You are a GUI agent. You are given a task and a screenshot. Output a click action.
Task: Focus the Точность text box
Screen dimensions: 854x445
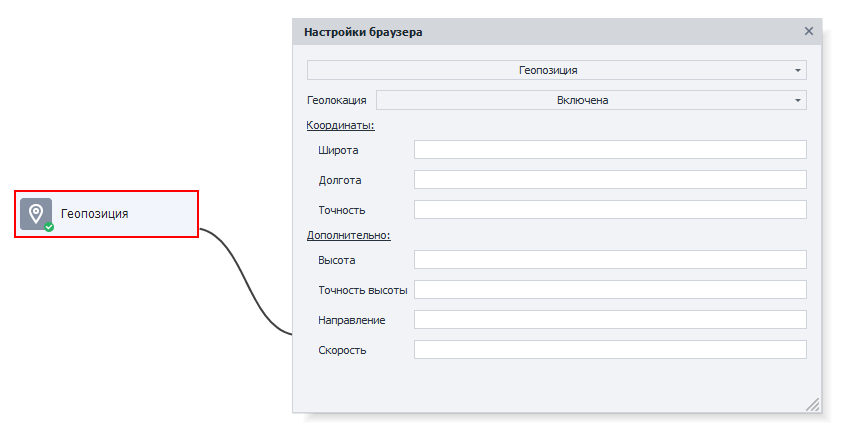click(610, 210)
